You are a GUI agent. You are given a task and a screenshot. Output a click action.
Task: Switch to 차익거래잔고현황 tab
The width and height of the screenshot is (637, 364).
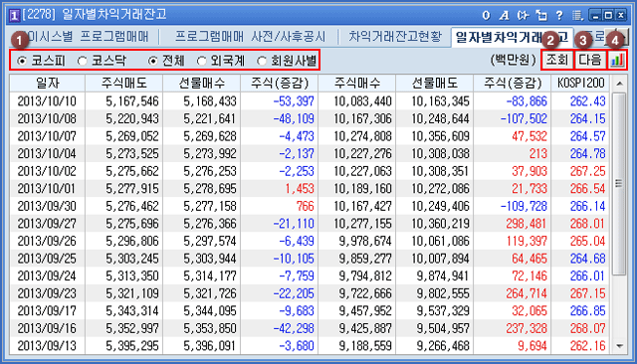[395, 37]
